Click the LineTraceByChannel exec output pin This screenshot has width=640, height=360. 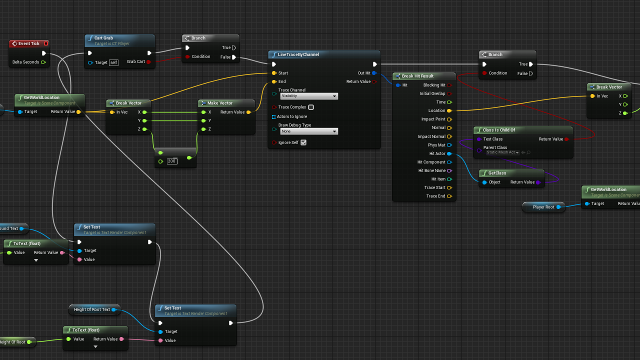click(x=375, y=64)
